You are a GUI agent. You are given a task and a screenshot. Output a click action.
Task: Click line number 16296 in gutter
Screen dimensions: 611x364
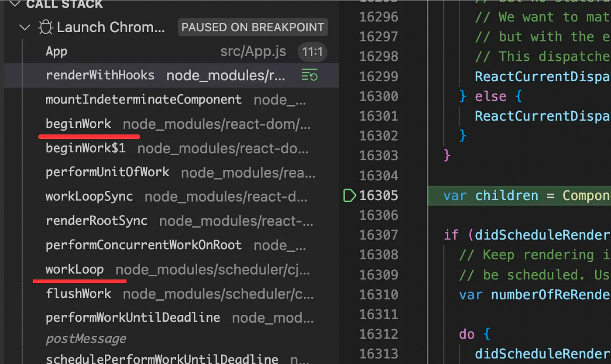379,17
